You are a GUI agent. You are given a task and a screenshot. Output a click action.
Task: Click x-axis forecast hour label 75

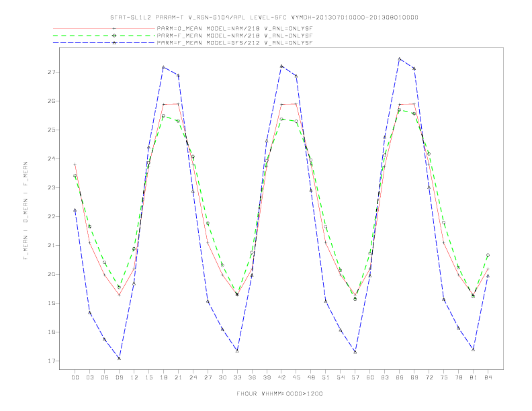point(444,377)
